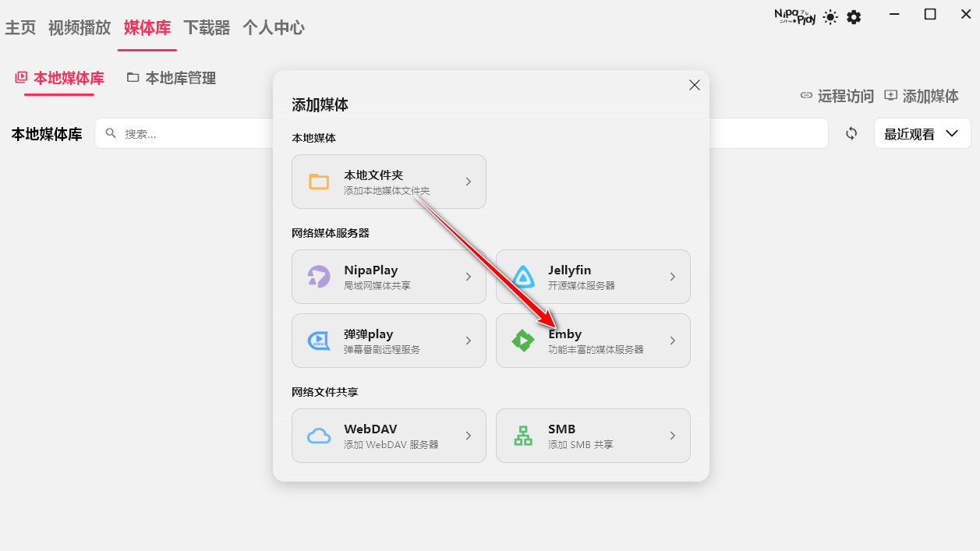Open the 下载器 tab
980x551 pixels.
pos(207,27)
